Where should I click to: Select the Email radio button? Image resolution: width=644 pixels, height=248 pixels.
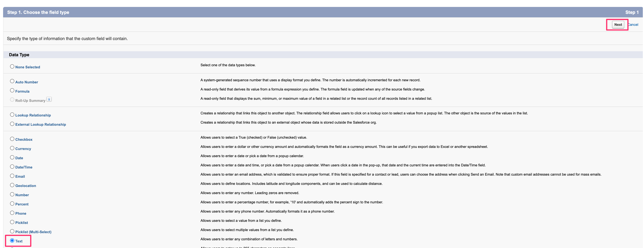12,176
